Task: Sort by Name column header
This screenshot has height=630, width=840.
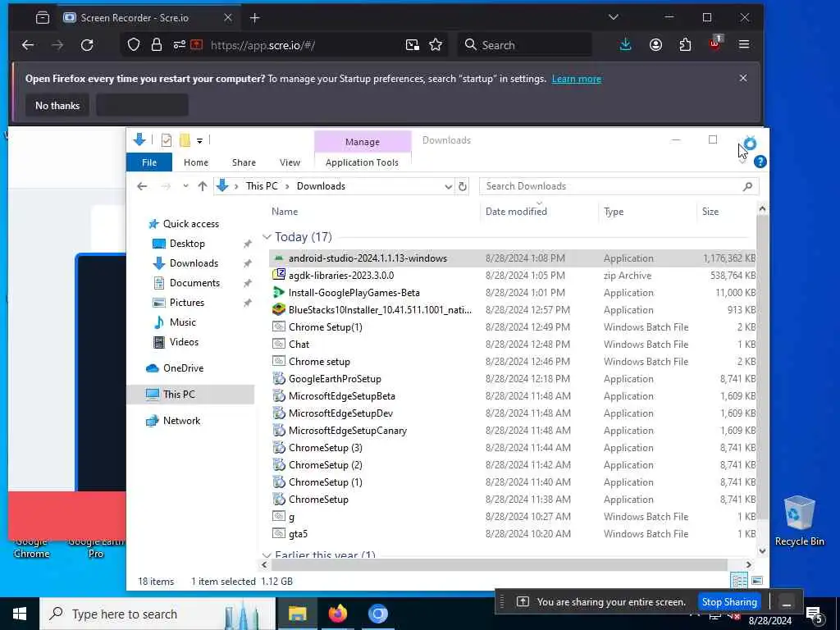Action: click(x=285, y=212)
